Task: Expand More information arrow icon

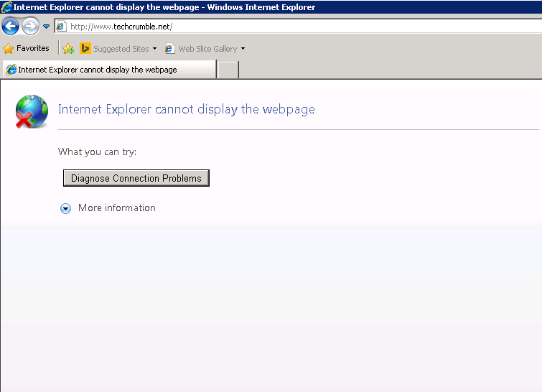Action: pyautogui.click(x=65, y=208)
